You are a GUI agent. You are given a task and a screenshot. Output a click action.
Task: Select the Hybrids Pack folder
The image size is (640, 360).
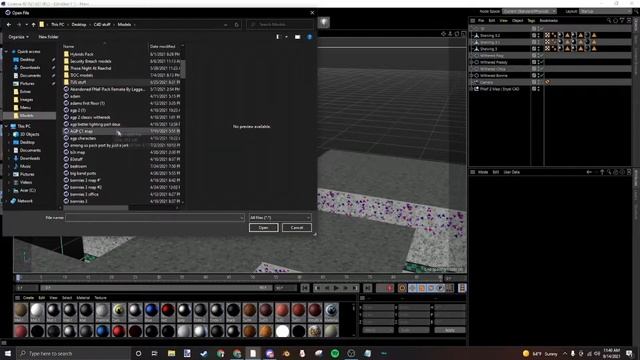(81, 54)
